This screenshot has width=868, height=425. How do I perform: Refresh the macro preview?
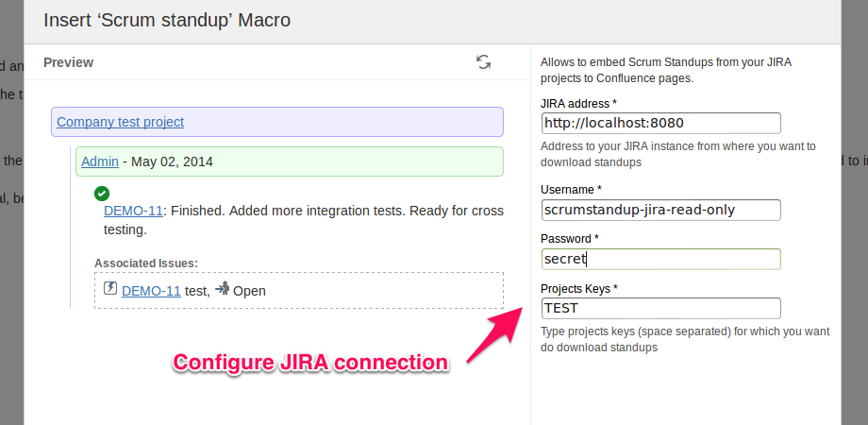tap(483, 62)
